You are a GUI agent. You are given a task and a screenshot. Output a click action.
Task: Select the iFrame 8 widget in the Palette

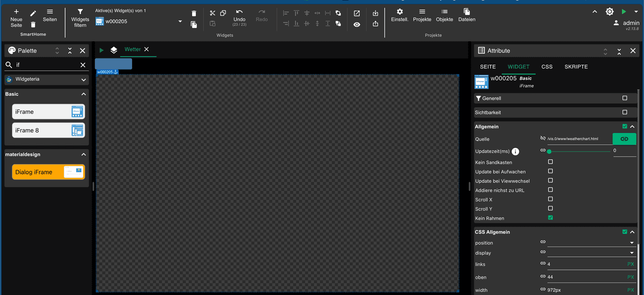pyautogui.click(x=48, y=130)
